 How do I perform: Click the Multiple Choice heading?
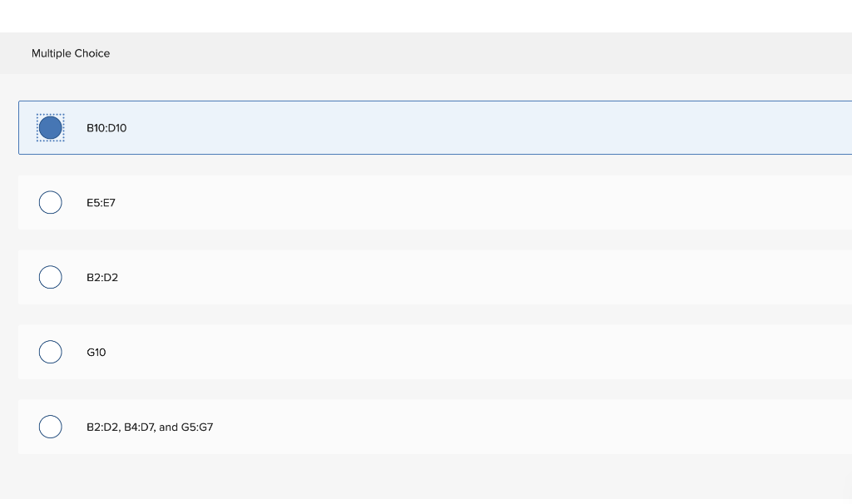click(71, 53)
